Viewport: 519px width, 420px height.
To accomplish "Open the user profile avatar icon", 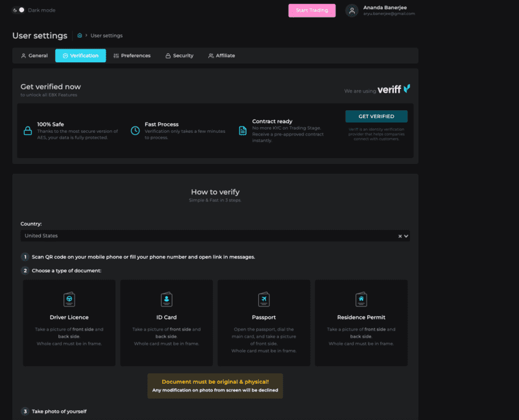I will [352, 10].
